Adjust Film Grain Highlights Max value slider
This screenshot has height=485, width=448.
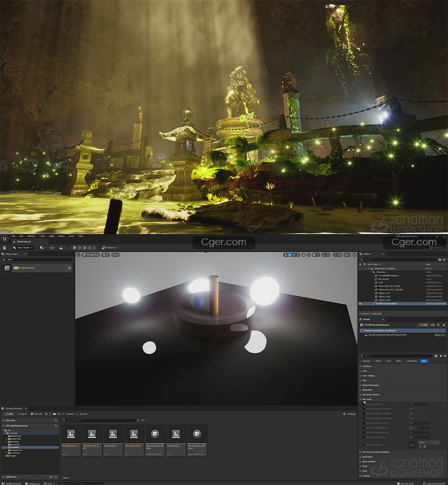(x=418, y=433)
